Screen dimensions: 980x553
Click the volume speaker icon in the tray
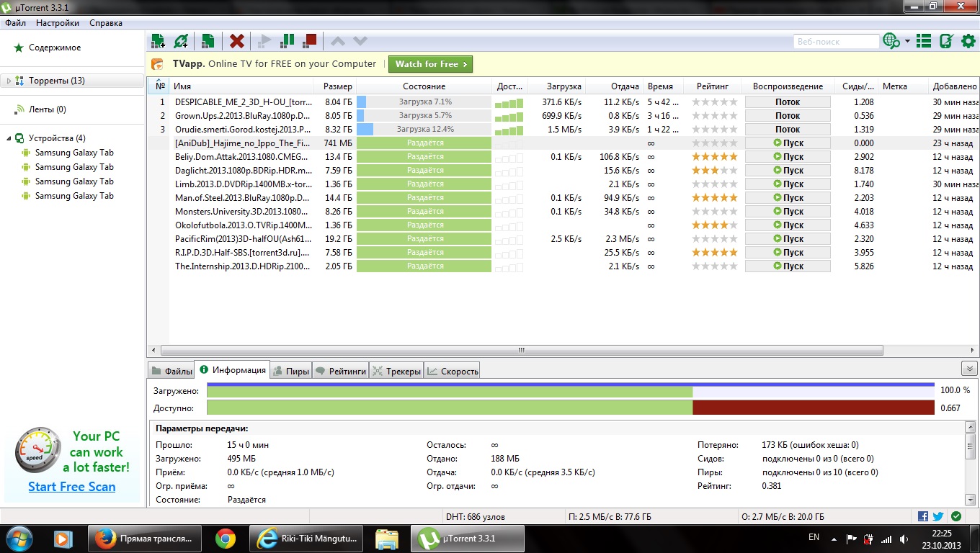(904, 538)
